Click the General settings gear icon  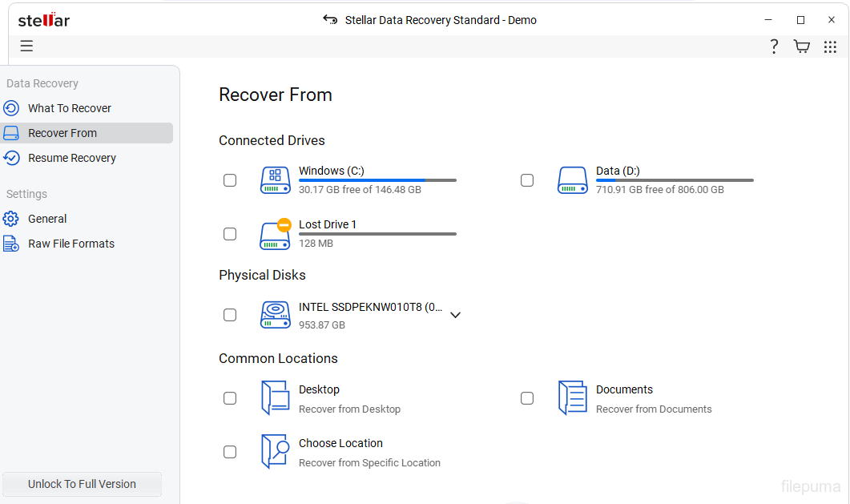click(x=10, y=219)
